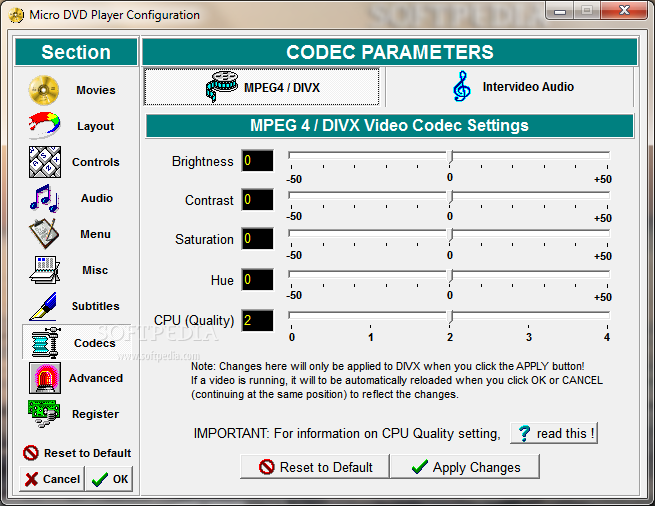Click the +50 label of the Brightness slider
Image resolution: width=655 pixels, height=506 pixels.
click(x=603, y=179)
